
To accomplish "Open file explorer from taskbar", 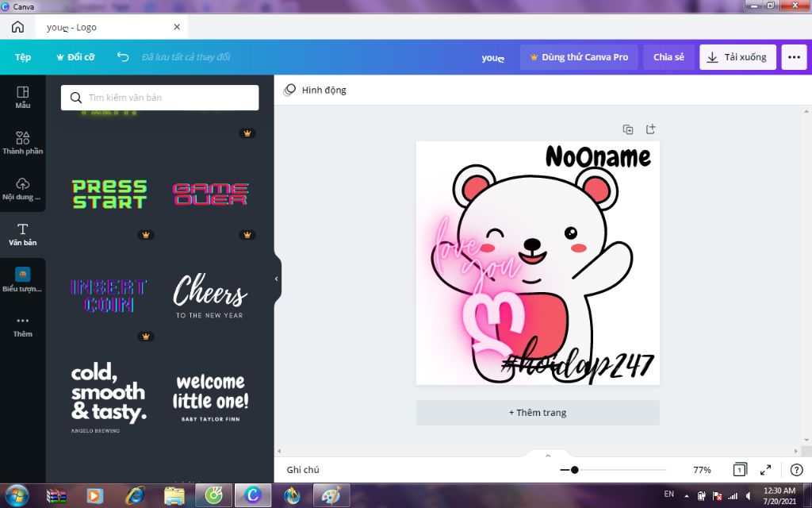I will pos(174,496).
